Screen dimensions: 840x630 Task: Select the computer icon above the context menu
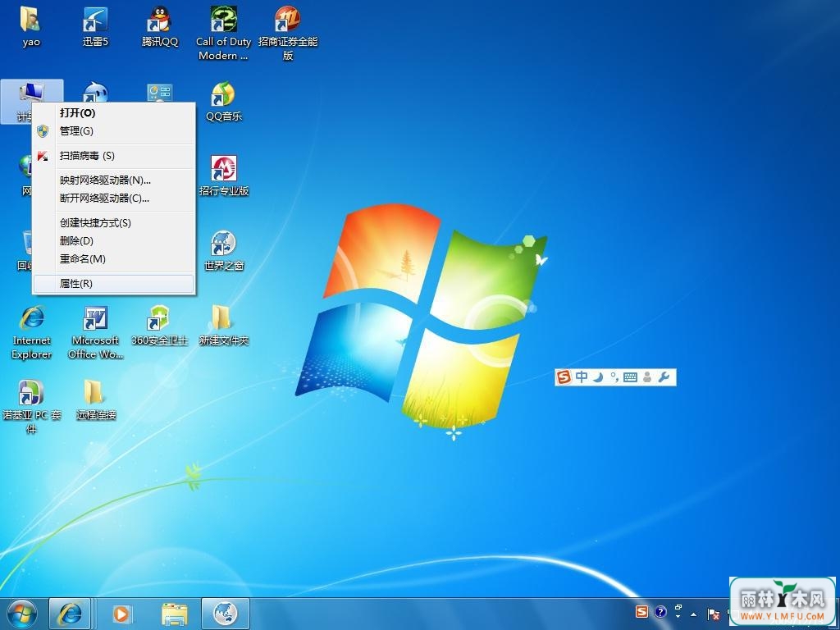(32, 92)
